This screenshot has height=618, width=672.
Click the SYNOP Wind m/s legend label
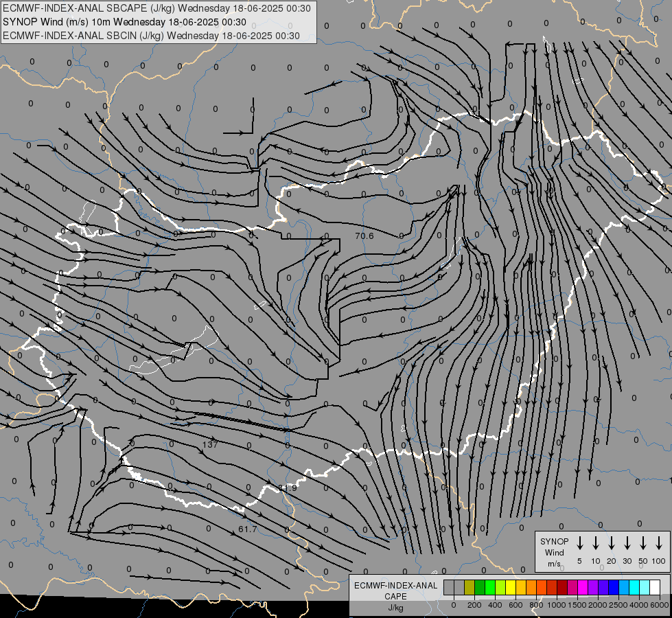554,552
